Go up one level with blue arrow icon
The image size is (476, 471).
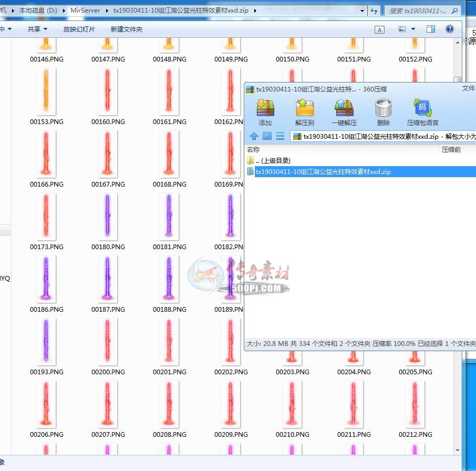click(x=254, y=136)
